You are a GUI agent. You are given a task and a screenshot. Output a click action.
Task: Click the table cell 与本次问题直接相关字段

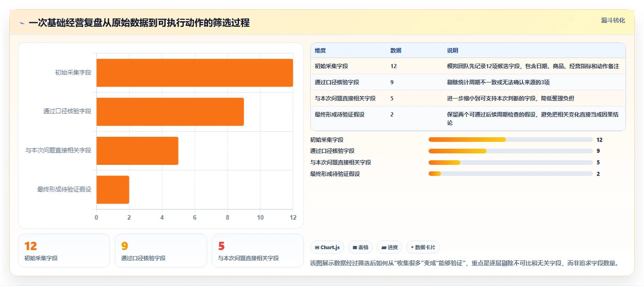click(345, 99)
